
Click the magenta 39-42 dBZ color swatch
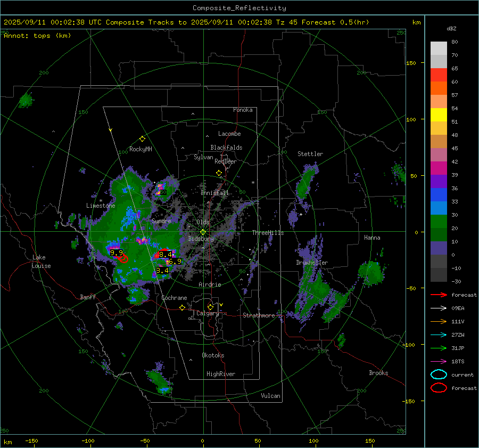tap(439, 168)
